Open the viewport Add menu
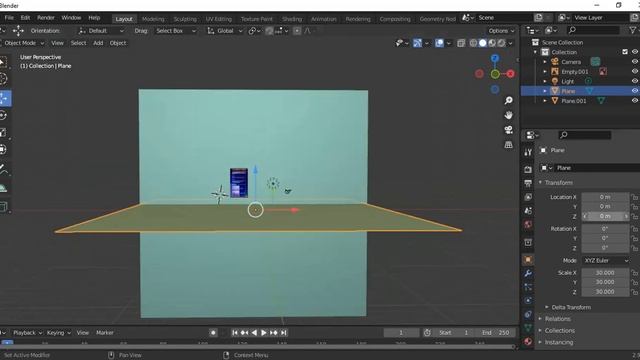The height and width of the screenshot is (360, 640). (98, 43)
